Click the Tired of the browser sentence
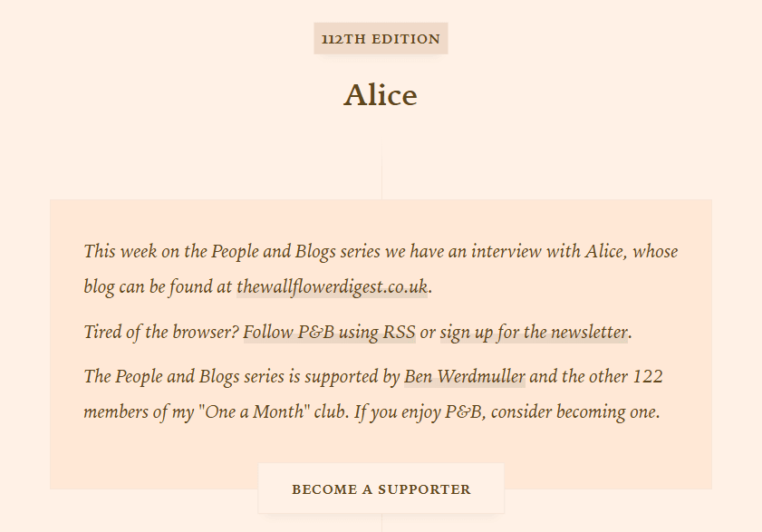 154,332
